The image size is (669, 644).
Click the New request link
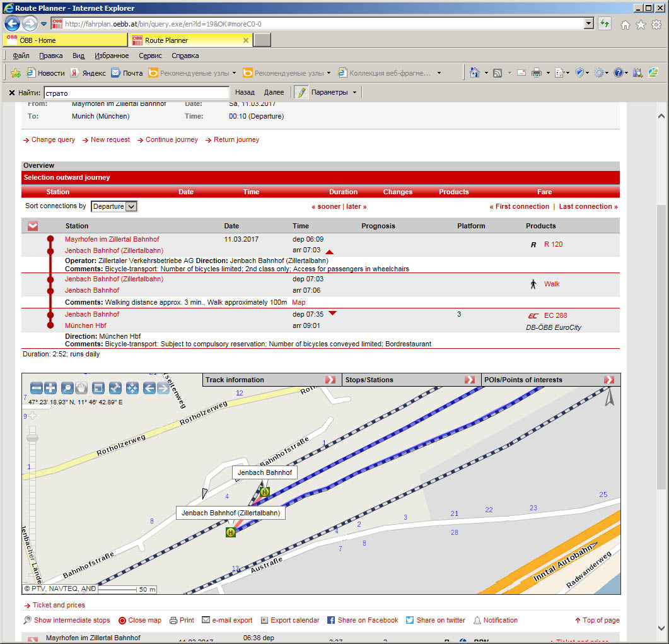click(x=110, y=139)
